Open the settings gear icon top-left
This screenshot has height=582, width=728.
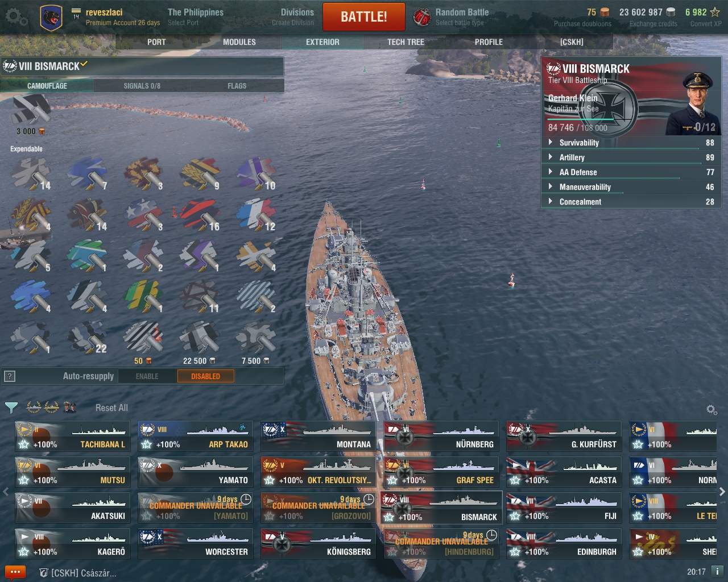16,17
